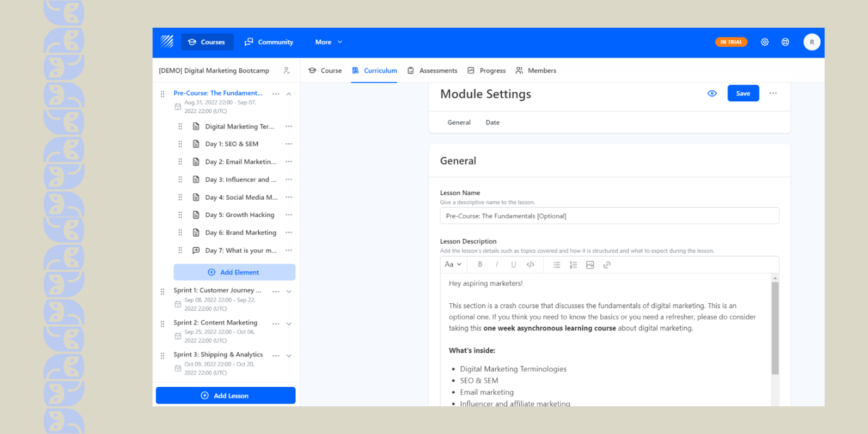868x434 pixels.
Task: Click drag handle for Day 2 lesson
Action: (180, 162)
